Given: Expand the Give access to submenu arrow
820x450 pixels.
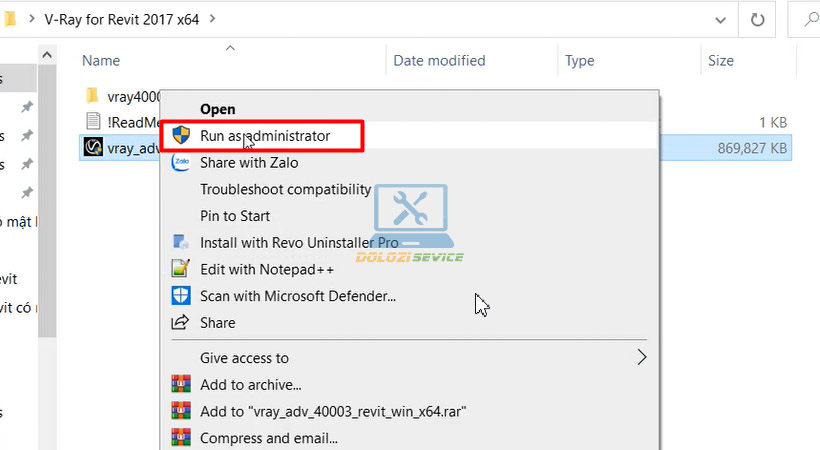Looking at the screenshot, I should tap(642, 357).
